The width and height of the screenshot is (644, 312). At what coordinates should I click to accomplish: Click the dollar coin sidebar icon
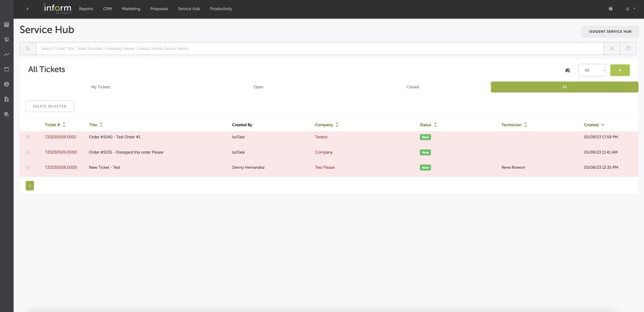tap(7, 84)
